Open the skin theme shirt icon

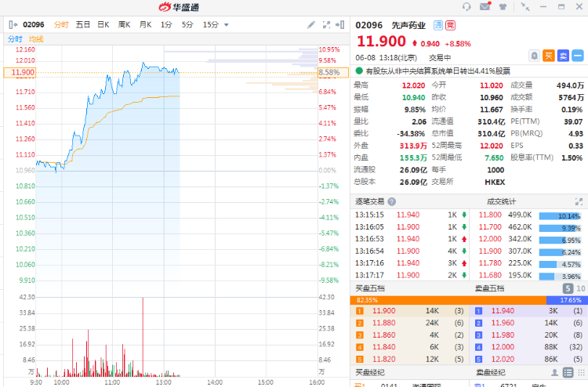tap(503, 7)
